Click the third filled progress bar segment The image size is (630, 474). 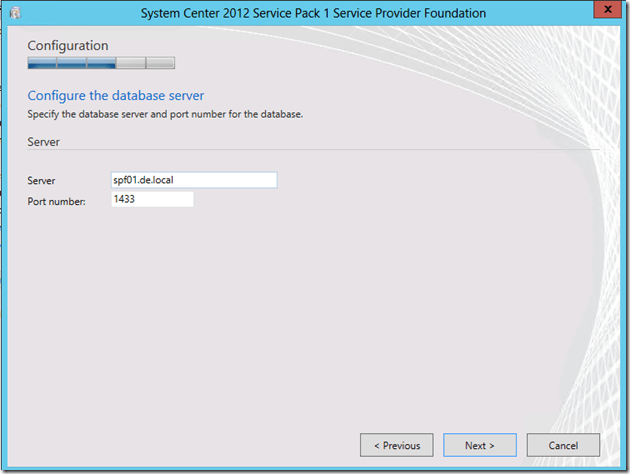101,63
